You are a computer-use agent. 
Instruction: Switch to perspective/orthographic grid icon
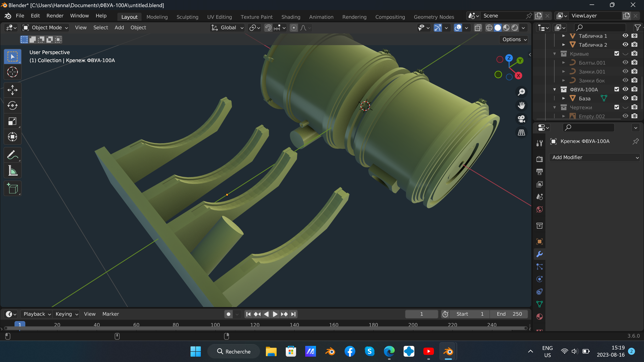521,133
